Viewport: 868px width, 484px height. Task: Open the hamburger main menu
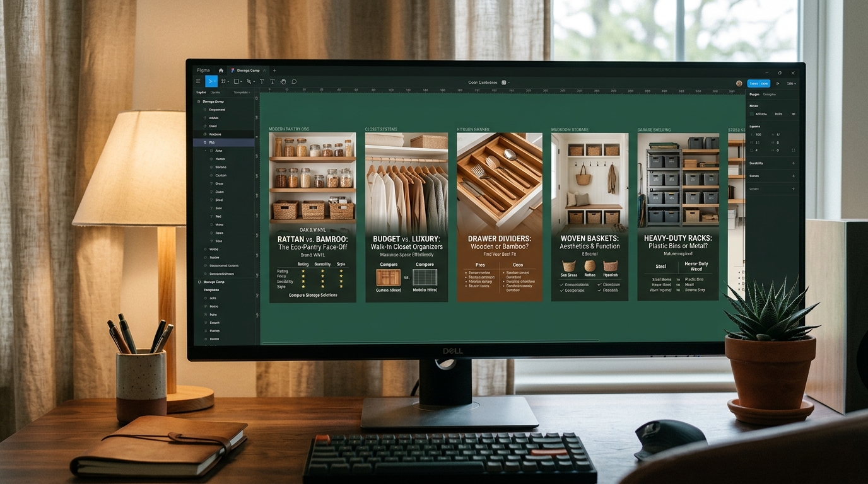coord(198,81)
